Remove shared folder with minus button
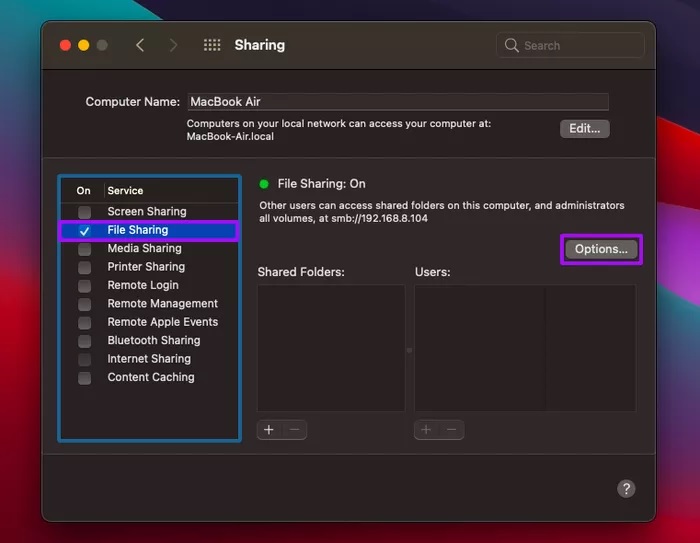Screen dimensions: 700x543 click(295, 430)
